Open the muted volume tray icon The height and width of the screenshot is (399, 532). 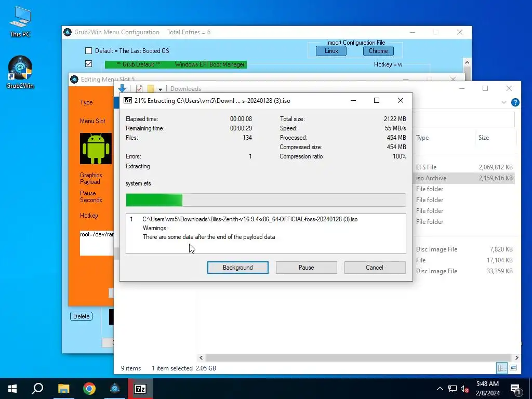[x=465, y=389]
